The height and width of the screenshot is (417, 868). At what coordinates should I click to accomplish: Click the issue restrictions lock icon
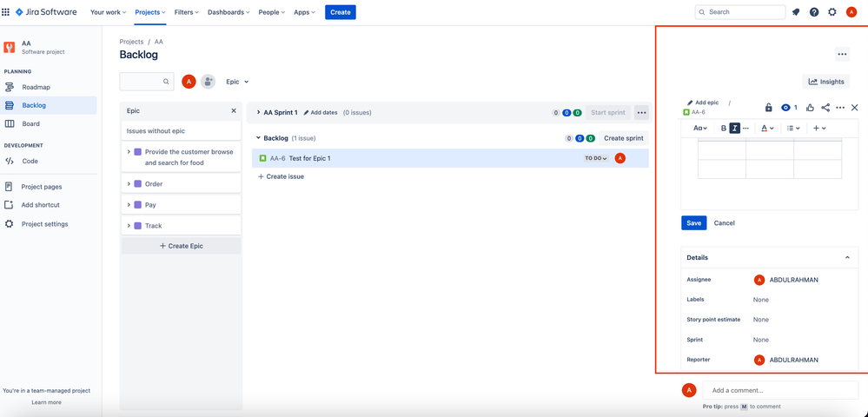tap(768, 108)
